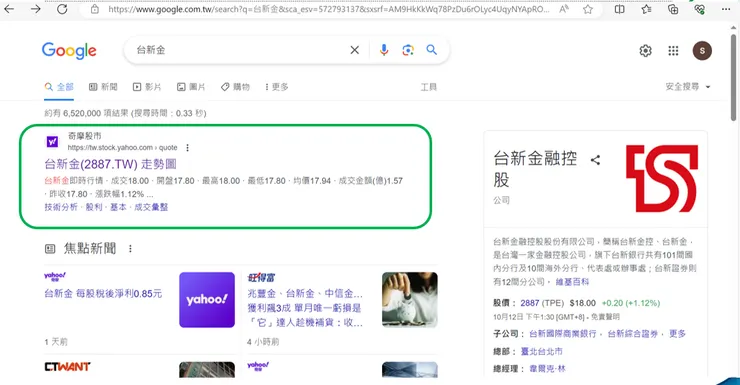Submit search with magnifier icon
The image size is (740, 385).
[x=431, y=50]
